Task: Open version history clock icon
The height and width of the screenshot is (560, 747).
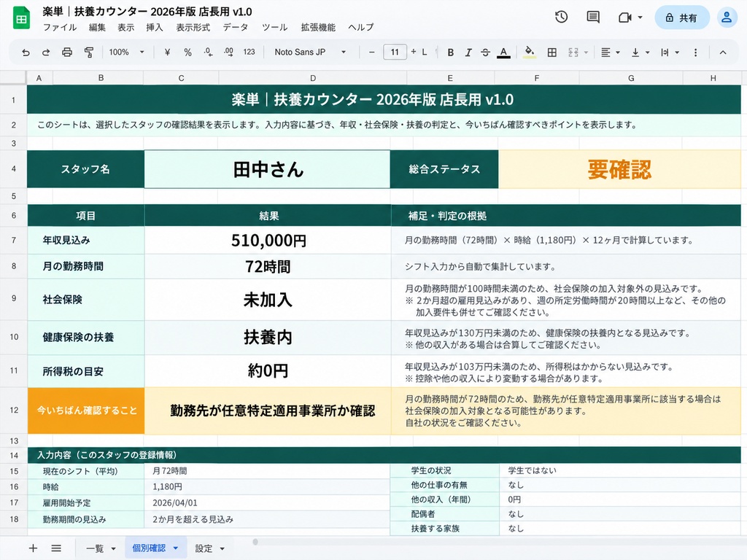Action: click(561, 17)
